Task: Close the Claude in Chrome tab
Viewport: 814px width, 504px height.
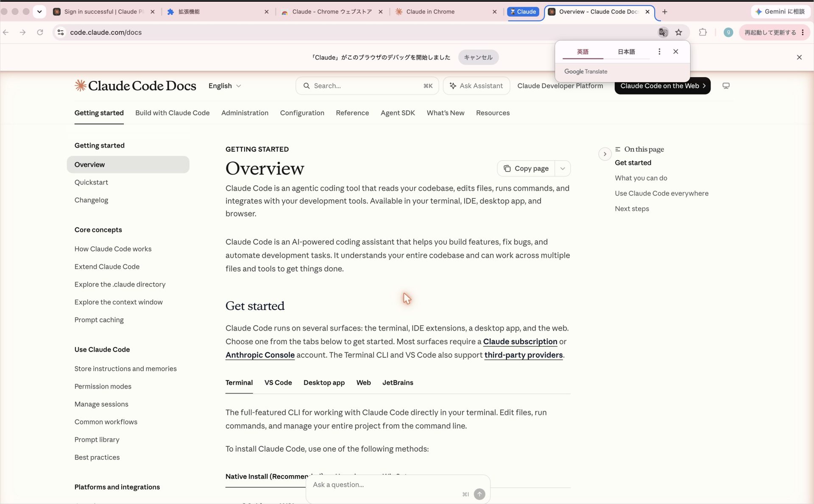Action: tap(494, 12)
